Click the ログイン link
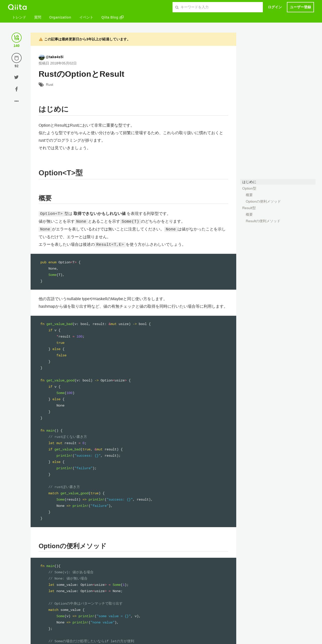This screenshot has height=644, width=322. [x=275, y=7]
